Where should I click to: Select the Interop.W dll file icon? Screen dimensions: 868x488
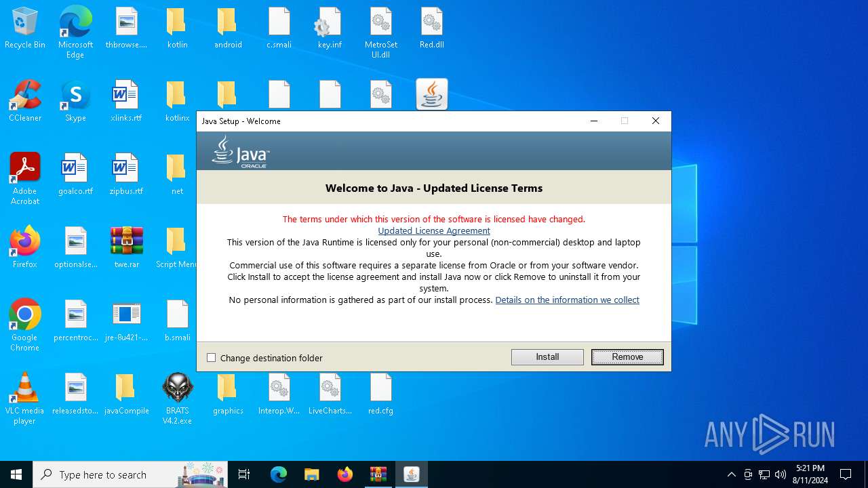(x=279, y=394)
